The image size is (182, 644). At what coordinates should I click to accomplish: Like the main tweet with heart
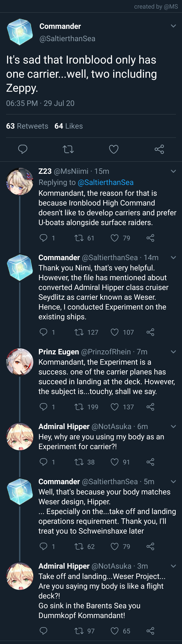114,149
